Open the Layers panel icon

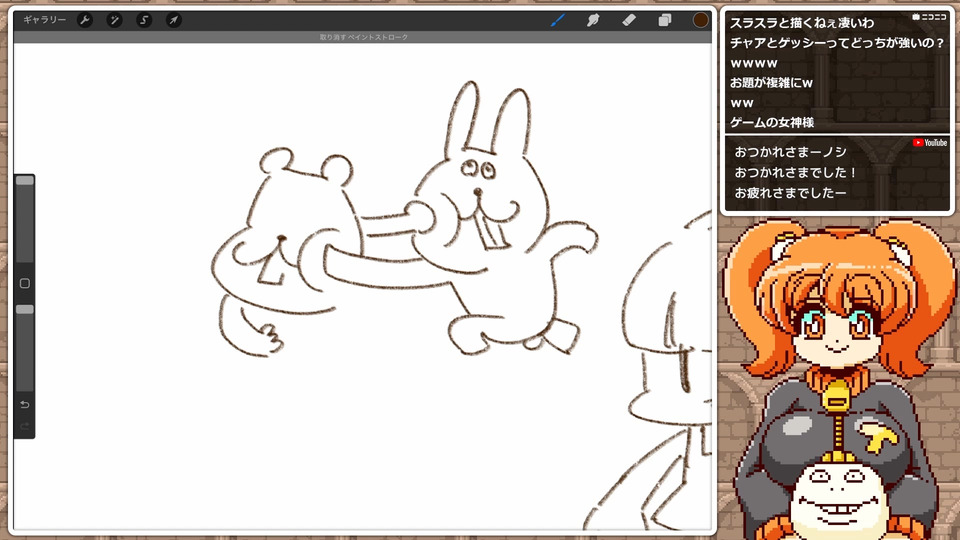pos(665,20)
